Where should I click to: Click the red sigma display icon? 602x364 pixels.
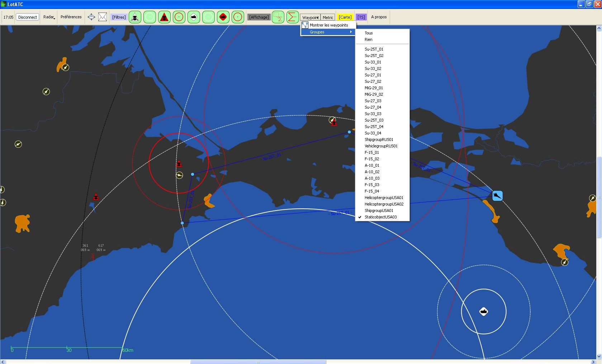click(292, 17)
